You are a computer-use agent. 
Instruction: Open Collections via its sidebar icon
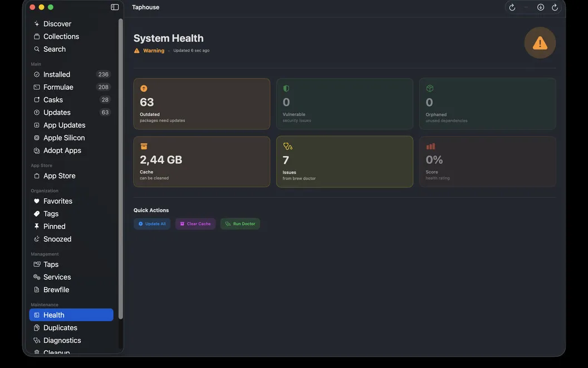[x=37, y=36]
